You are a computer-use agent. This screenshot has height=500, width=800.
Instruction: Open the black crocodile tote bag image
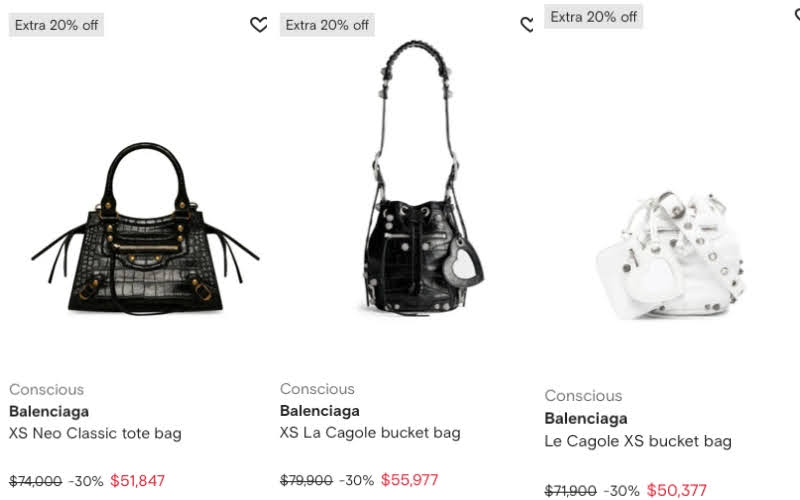(145, 228)
